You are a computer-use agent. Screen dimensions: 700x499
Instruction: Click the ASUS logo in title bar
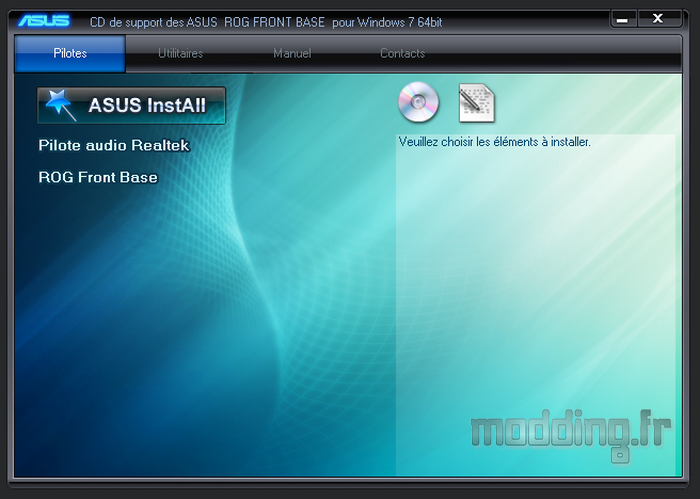pos(44,21)
